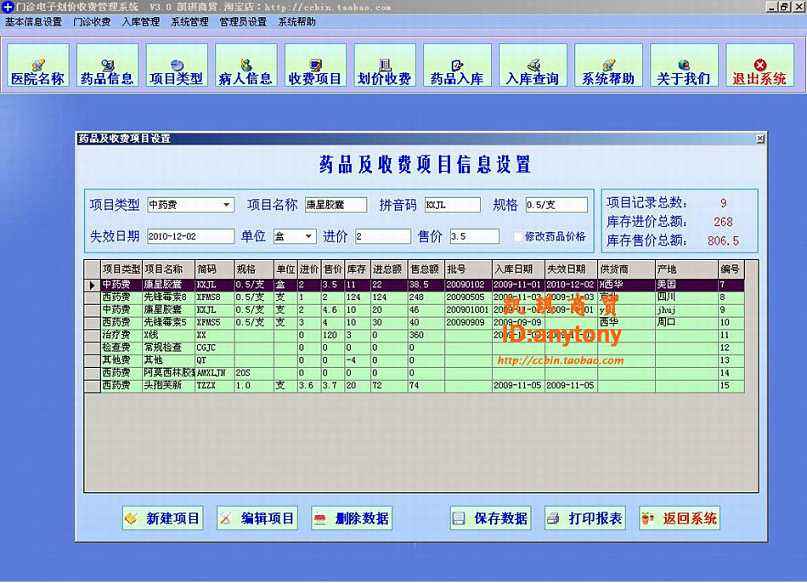Click the 保存数据 button

[x=489, y=518]
